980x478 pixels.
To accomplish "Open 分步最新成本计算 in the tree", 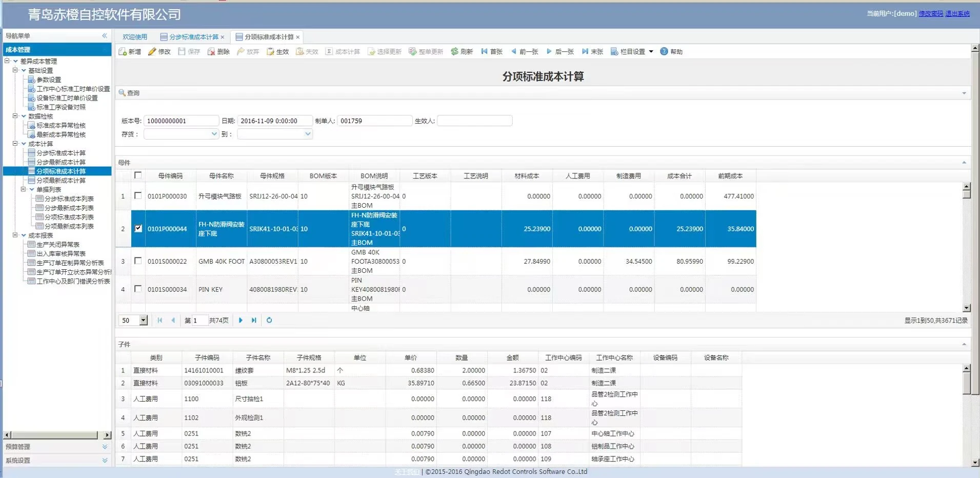I will 61,162.
